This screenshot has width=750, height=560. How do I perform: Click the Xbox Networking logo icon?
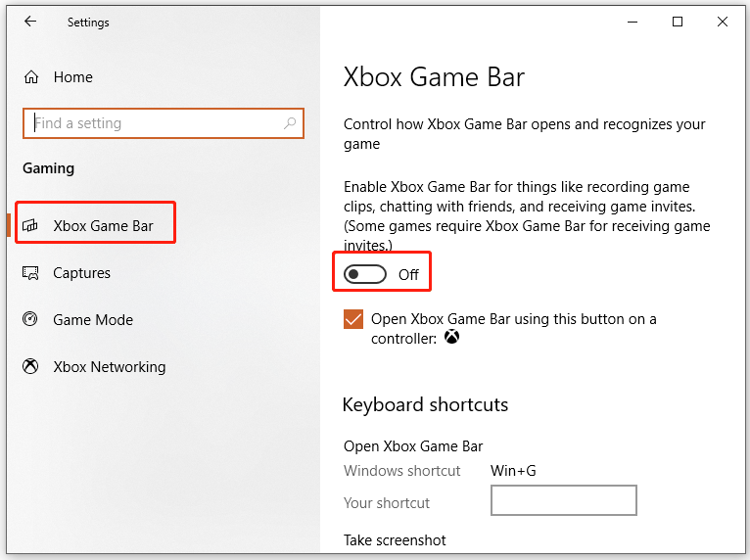30,366
